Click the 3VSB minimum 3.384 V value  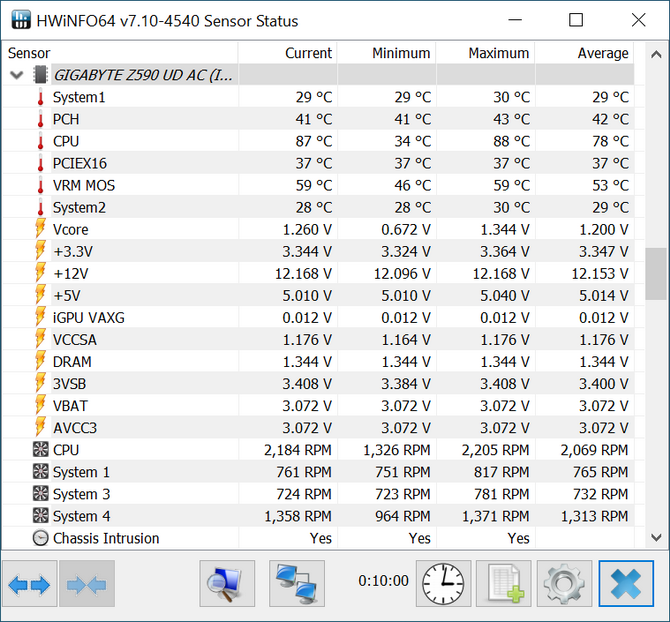pos(406,384)
